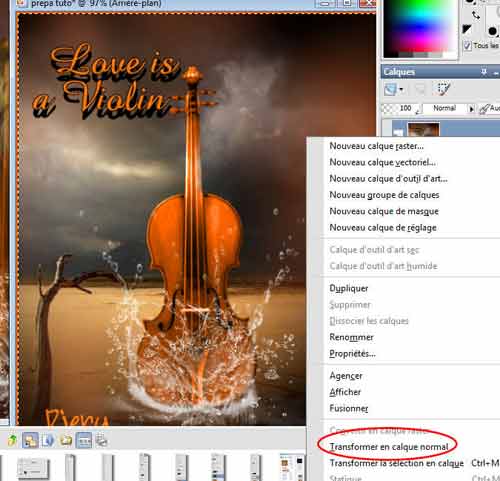Click 'Propriétés...' in the context menu
This screenshot has height=481, width=500.
tap(352, 353)
